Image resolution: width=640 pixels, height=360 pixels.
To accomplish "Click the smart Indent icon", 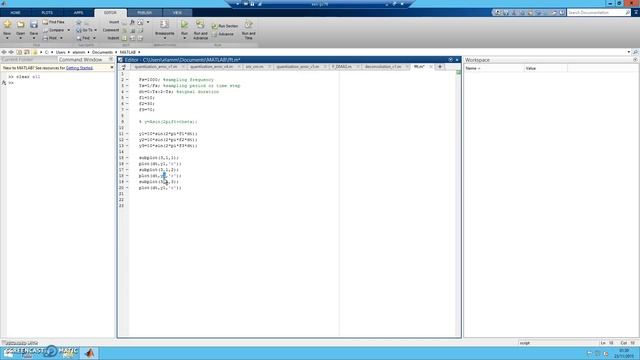I will 125,38.
